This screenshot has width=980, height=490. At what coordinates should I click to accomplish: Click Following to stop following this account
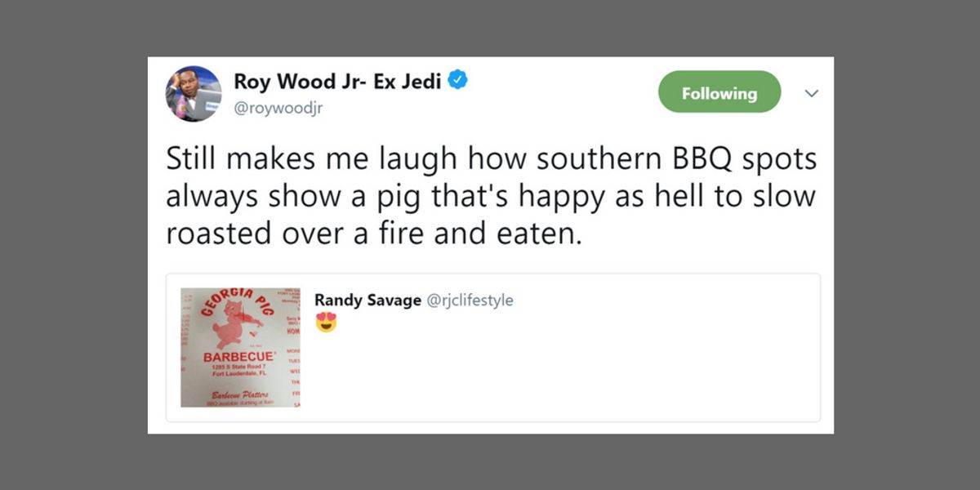(719, 92)
